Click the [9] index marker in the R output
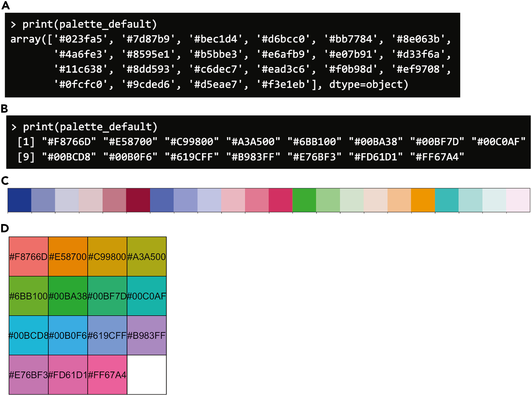The width and height of the screenshot is (532, 396). click(x=26, y=157)
